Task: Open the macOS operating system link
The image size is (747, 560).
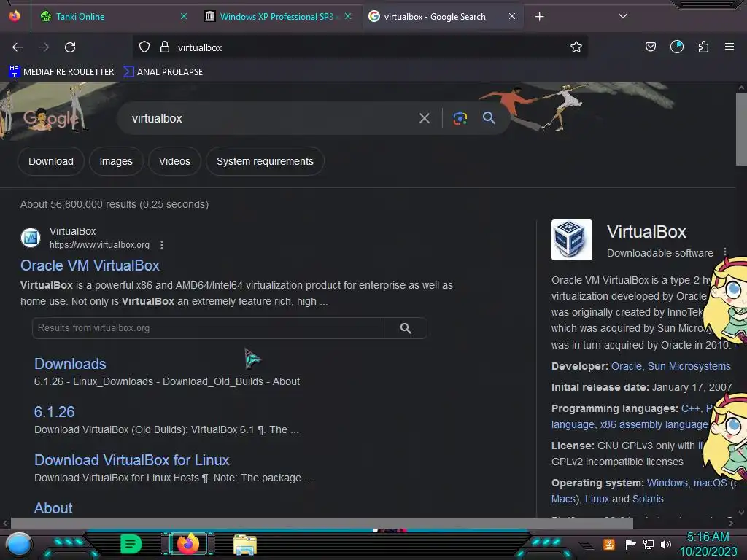Action: pyautogui.click(x=711, y=483)
